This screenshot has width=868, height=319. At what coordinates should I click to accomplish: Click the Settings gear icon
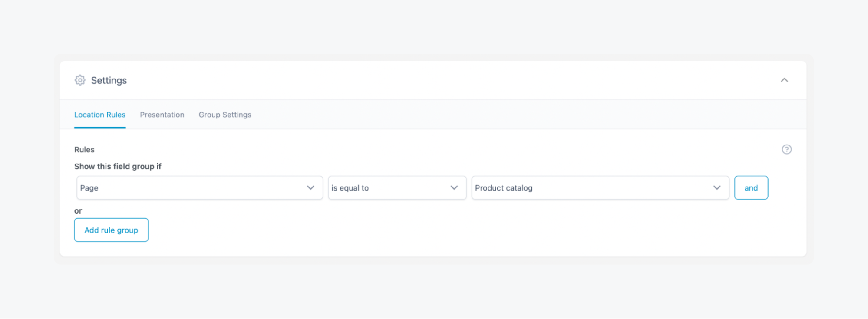(x=80, y=80)
